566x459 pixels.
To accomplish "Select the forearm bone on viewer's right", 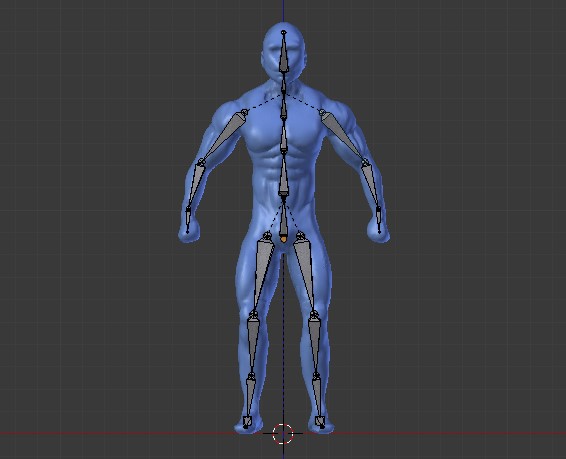I will coord(372,185).
